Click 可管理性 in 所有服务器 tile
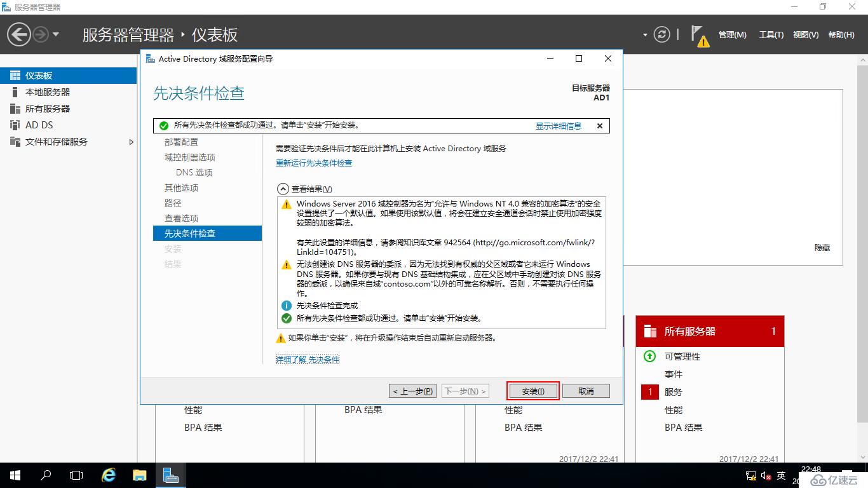Screen dimensions: 868x488 [x=682, y=356]
